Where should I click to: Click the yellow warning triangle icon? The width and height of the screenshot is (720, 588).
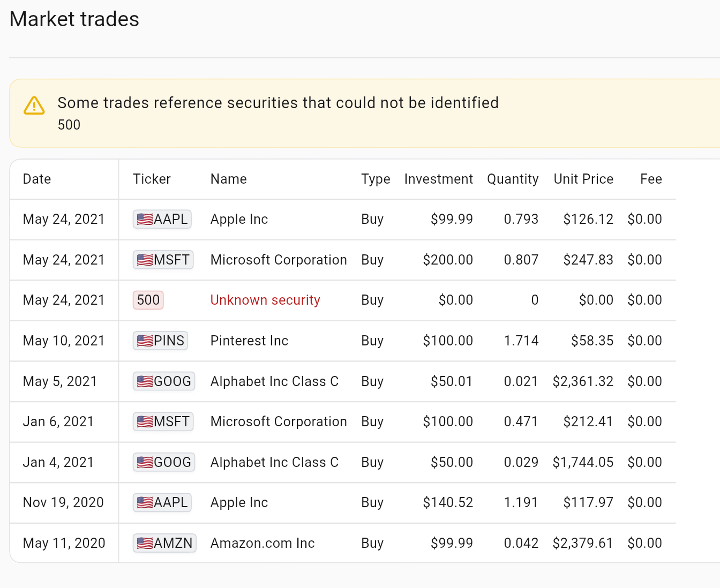coord(34,106)
